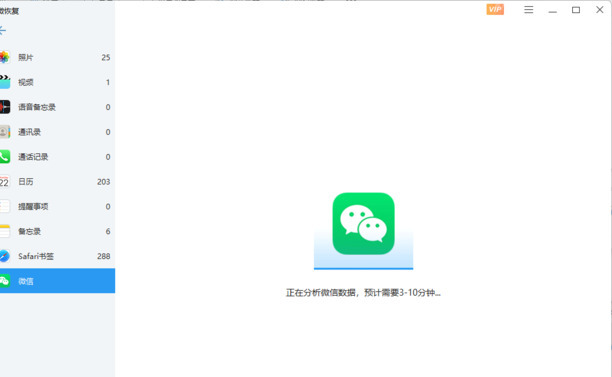Click the videos count 1
Screen dimensions: 612x377
(x=108, y=82)
